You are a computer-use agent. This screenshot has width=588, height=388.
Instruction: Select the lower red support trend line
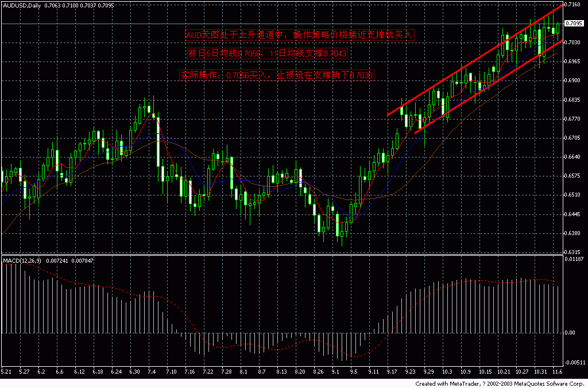click(488, 87)
